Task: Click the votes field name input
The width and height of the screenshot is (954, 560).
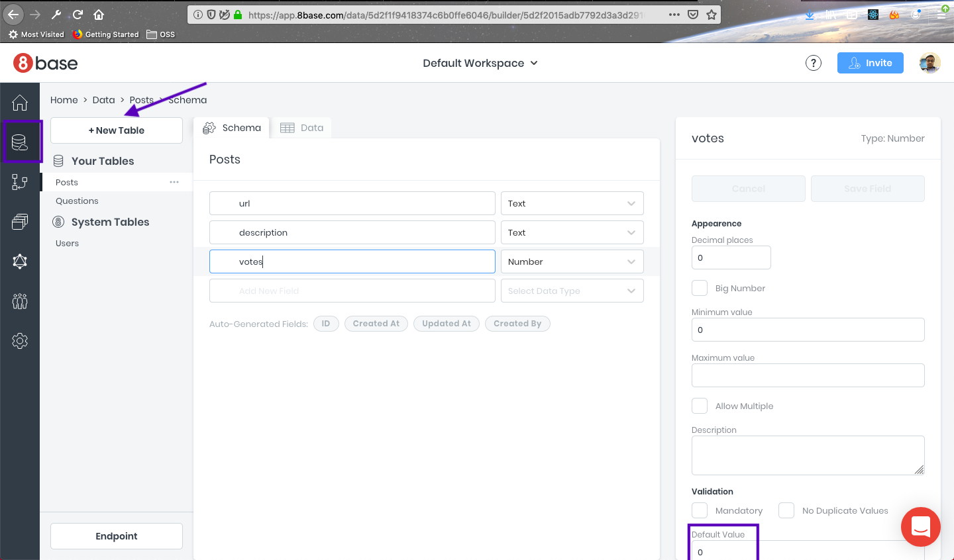Action: pyautogui.click(x=352, y=261)
